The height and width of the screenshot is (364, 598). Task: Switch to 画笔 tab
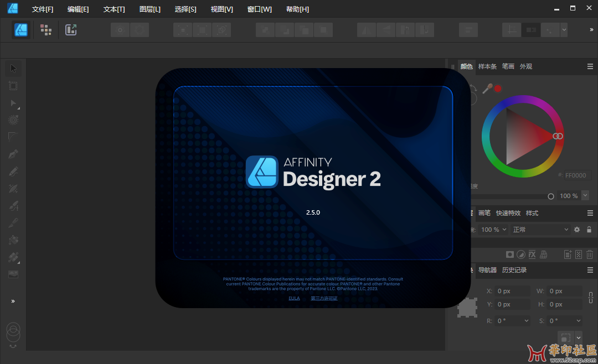coord(484,213)
